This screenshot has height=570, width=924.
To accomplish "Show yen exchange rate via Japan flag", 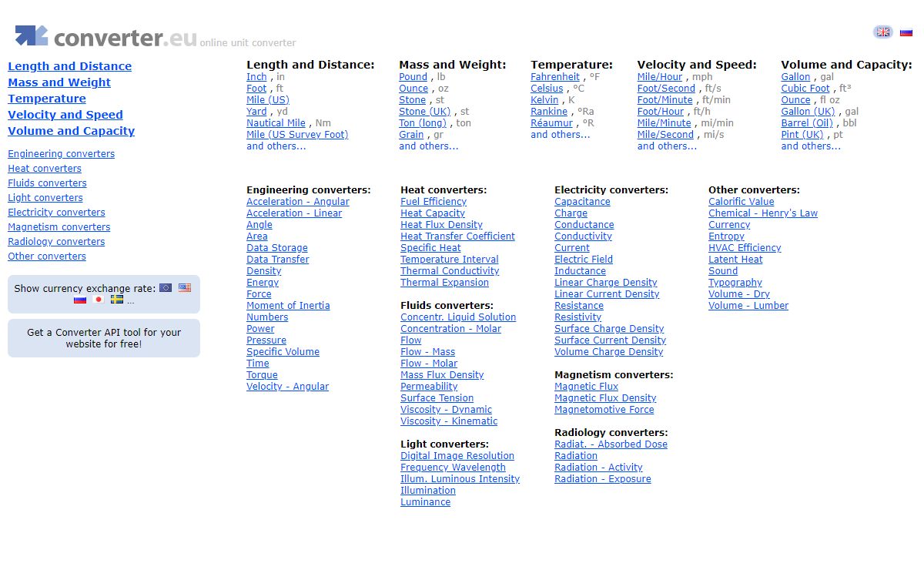I will (x=99, y=300).
